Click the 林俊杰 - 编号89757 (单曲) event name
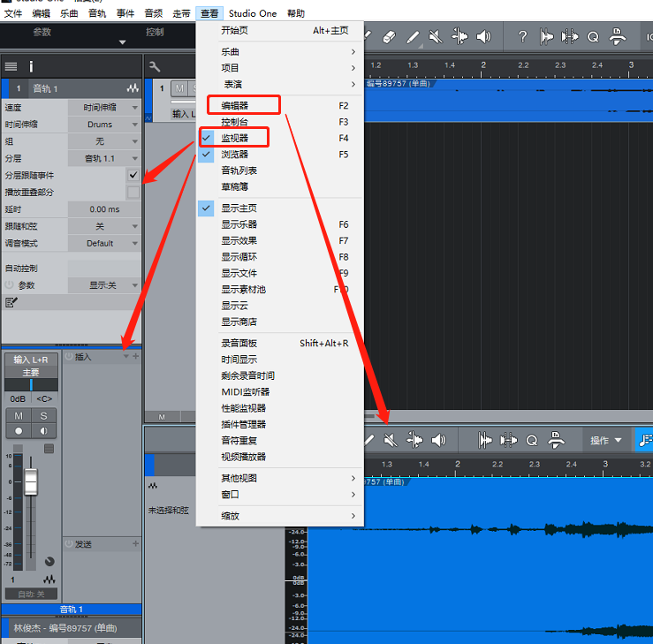The width and height of the screenshot is (653, 644). coord(65,628)
